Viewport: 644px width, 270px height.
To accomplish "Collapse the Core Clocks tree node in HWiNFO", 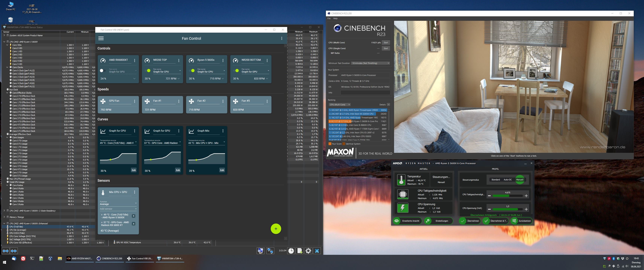I will [7, 67].
